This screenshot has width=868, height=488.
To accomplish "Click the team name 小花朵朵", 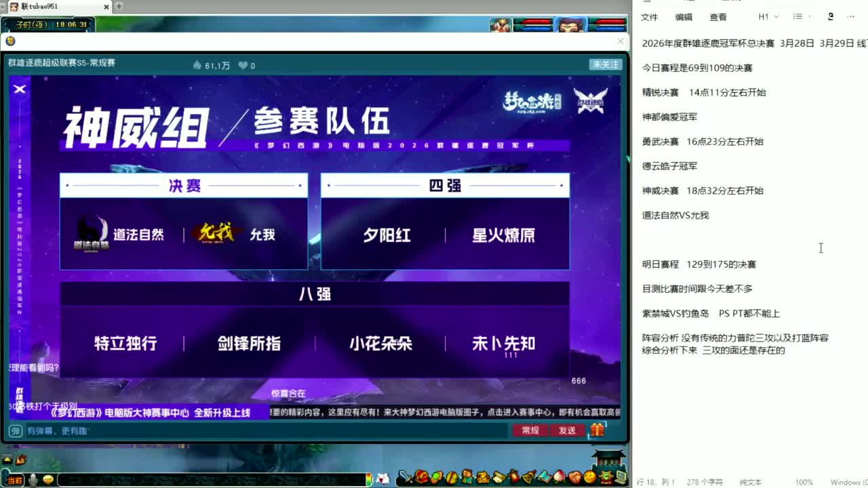I will (x=380, y=344).
